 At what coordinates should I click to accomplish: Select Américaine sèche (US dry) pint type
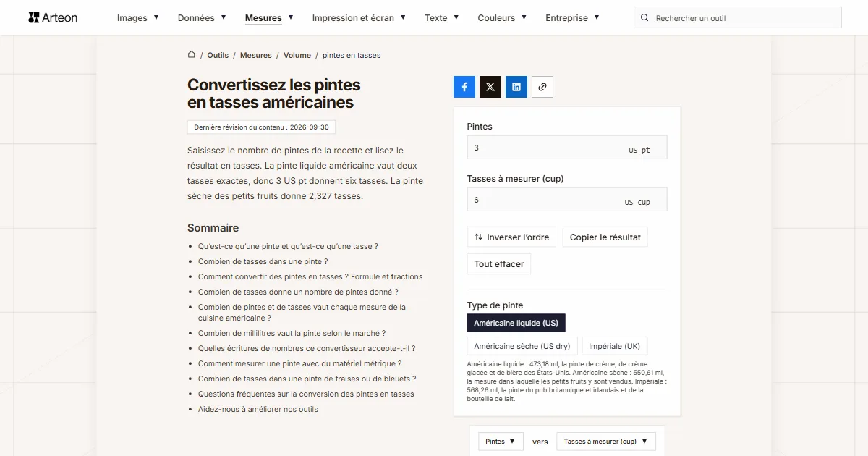522,346
